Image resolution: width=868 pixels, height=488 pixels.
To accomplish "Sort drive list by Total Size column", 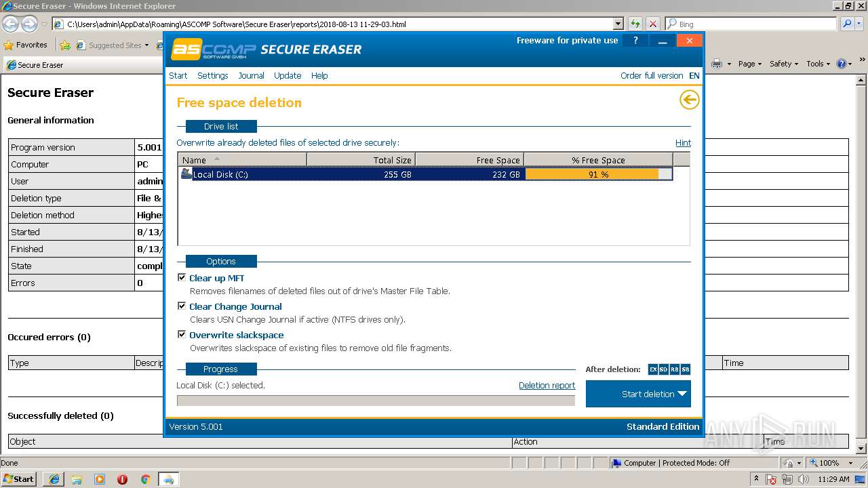I will (361, 160).
